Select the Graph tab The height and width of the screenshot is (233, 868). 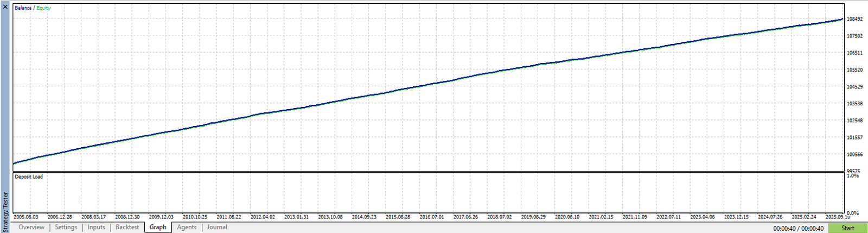158,228
